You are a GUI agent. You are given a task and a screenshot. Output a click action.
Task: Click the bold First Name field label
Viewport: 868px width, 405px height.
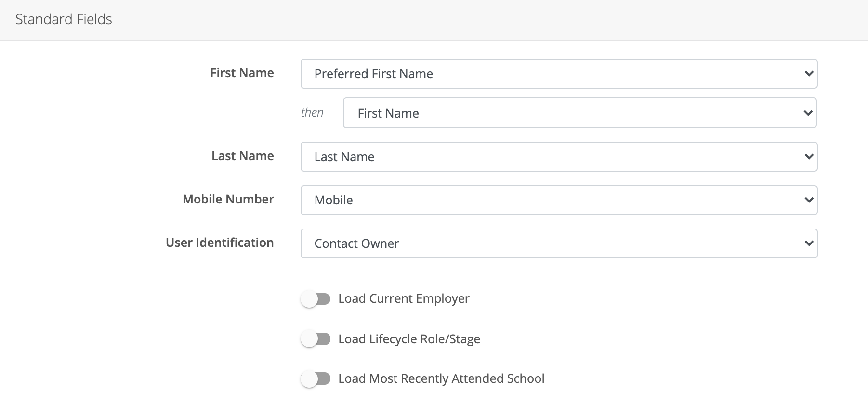tap(242, 73)
